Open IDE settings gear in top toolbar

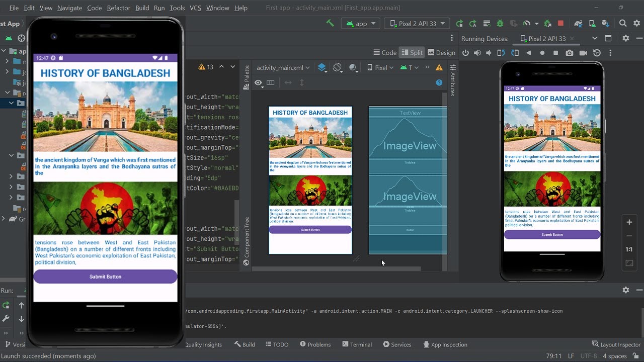coord(636,24)
